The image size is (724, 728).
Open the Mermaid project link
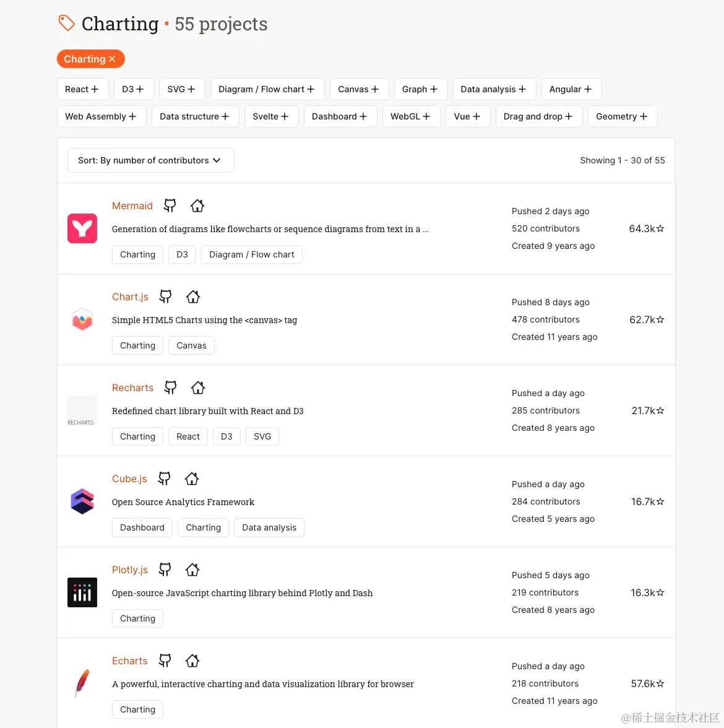(x=132, y=206)
